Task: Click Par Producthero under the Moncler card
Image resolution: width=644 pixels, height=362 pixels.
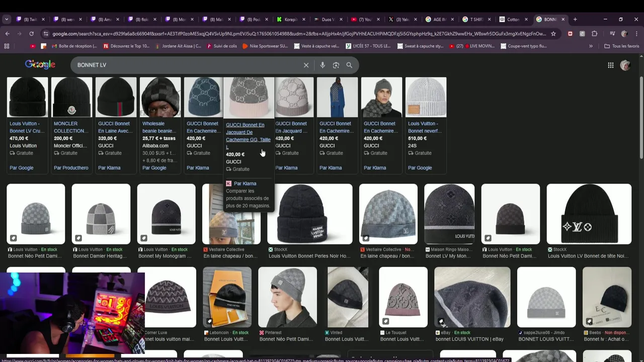Action: point(71,168)
